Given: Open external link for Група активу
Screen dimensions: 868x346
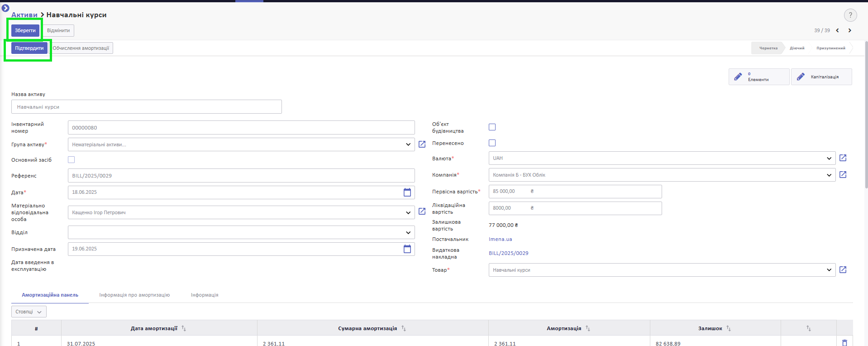Looking at the screenshot, I should (x=422, y=144).
